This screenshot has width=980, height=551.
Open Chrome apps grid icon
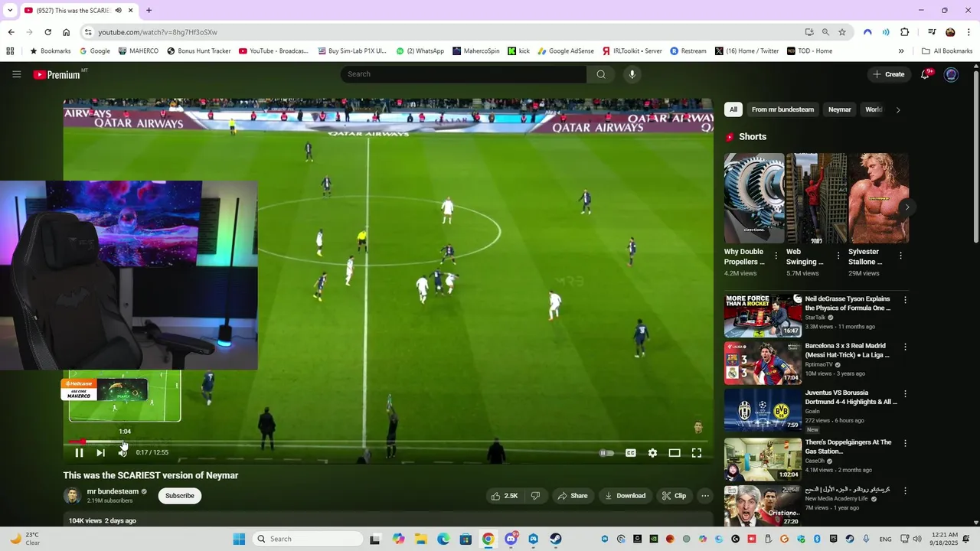10,51
